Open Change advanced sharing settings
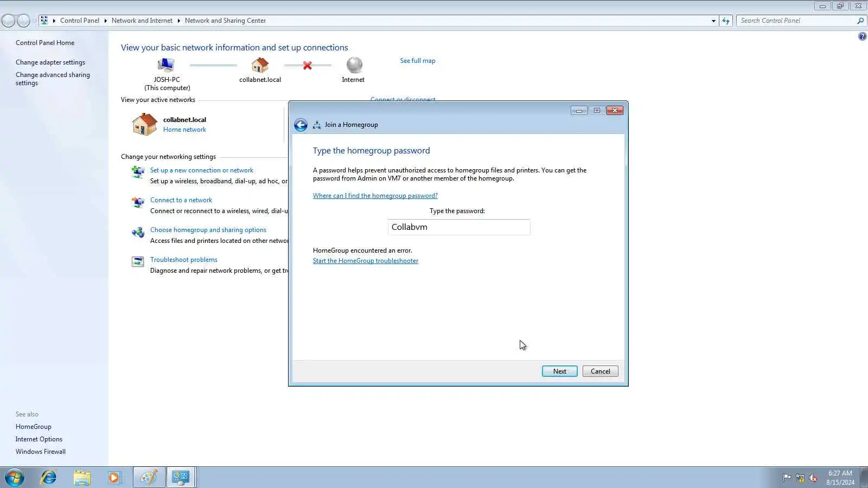This screenshot has height=488, width=868. pos(53,79)
